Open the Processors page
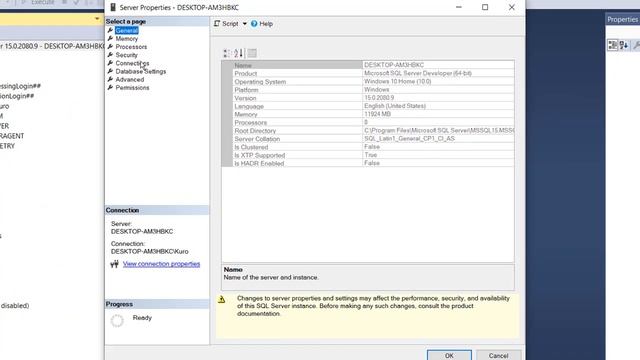 pyautogui.click(x=131, y=47)
